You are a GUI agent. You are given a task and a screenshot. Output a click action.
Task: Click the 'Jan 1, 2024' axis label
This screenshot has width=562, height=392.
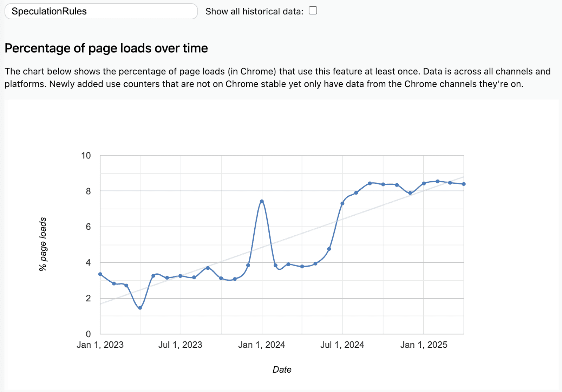[262, 345]
